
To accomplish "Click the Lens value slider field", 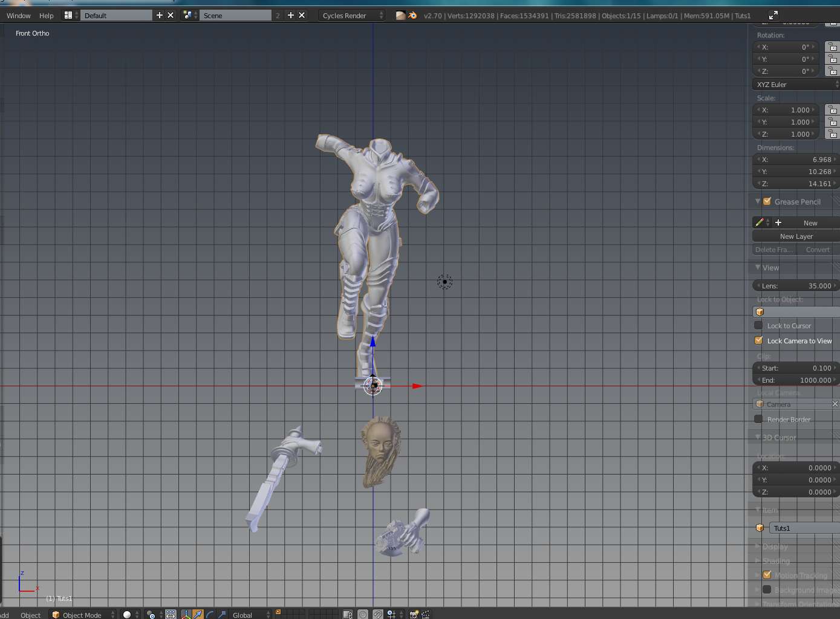I will click(x=796, y=286).
